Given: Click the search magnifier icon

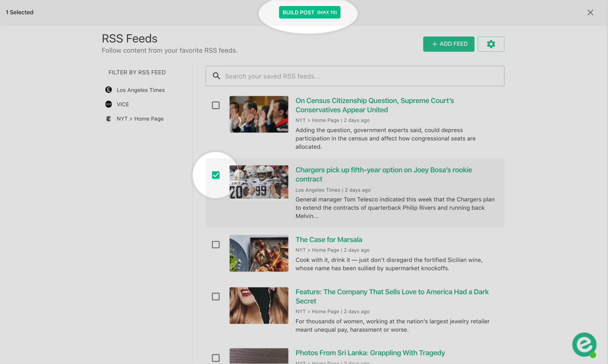Looking at the screenshot, I should click(x=216, y=76).
